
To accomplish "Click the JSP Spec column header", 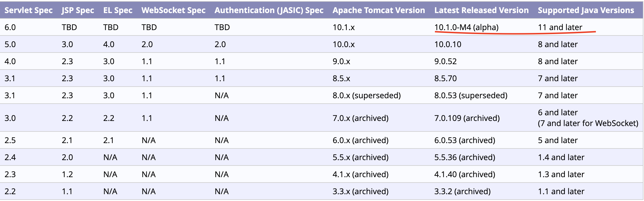I will point(78,10).
